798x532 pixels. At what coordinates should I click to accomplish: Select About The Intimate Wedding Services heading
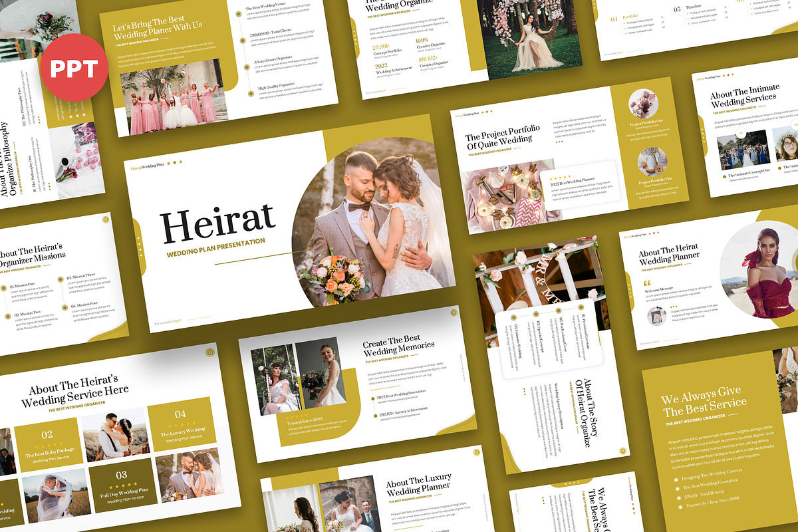pyautogui.click(x=743, y=96)
